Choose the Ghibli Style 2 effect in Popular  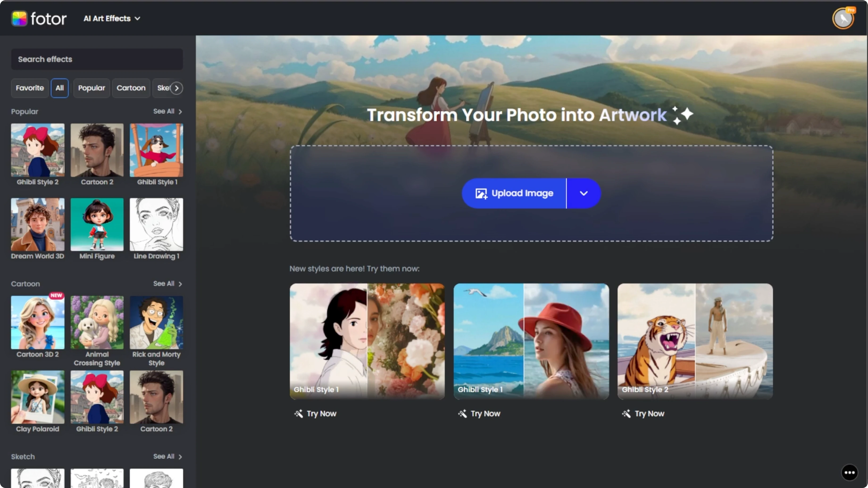(38, 155)
